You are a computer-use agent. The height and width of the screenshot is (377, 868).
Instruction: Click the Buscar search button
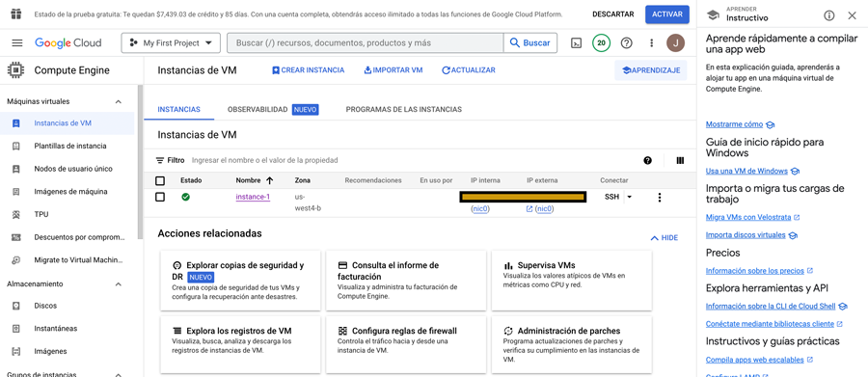pos(529,43)
